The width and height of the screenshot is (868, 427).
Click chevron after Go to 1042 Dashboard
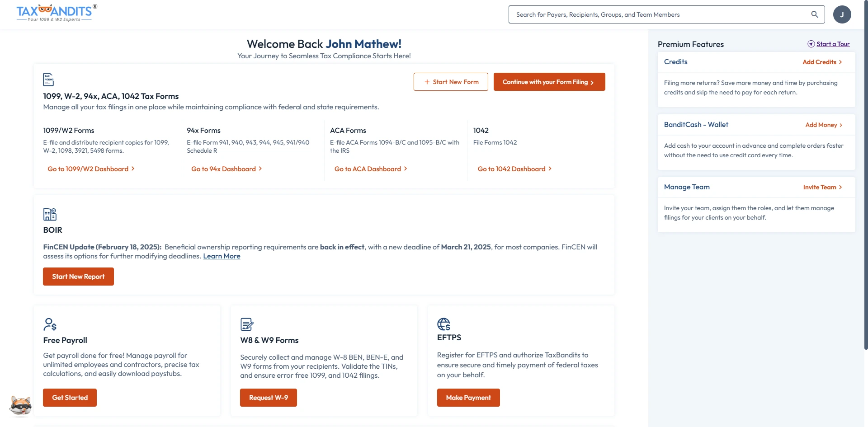click(x=550, y=169)
